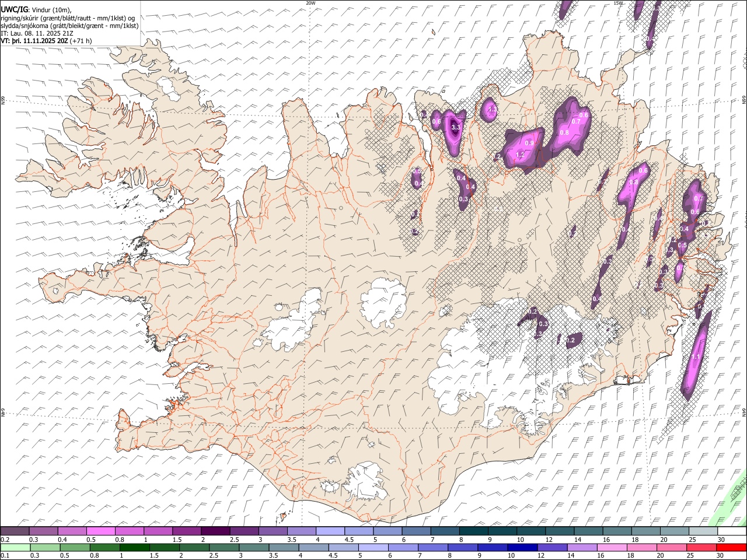The width and height of the screenshot is (747, 560).
Task: Select the 'slydda/snjókoma' legend description line
Action: pos(69,26)
